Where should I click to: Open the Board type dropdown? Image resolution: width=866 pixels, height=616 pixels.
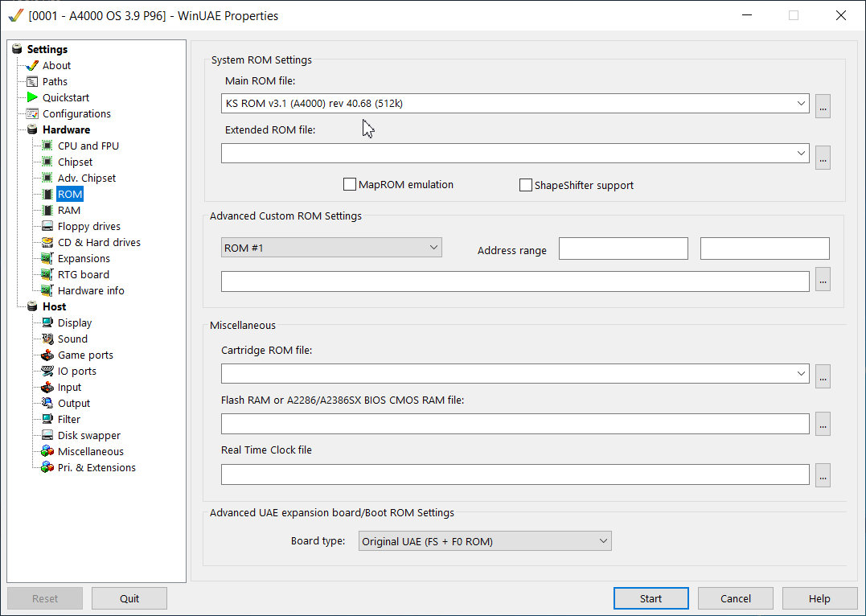tap(484, 541)
